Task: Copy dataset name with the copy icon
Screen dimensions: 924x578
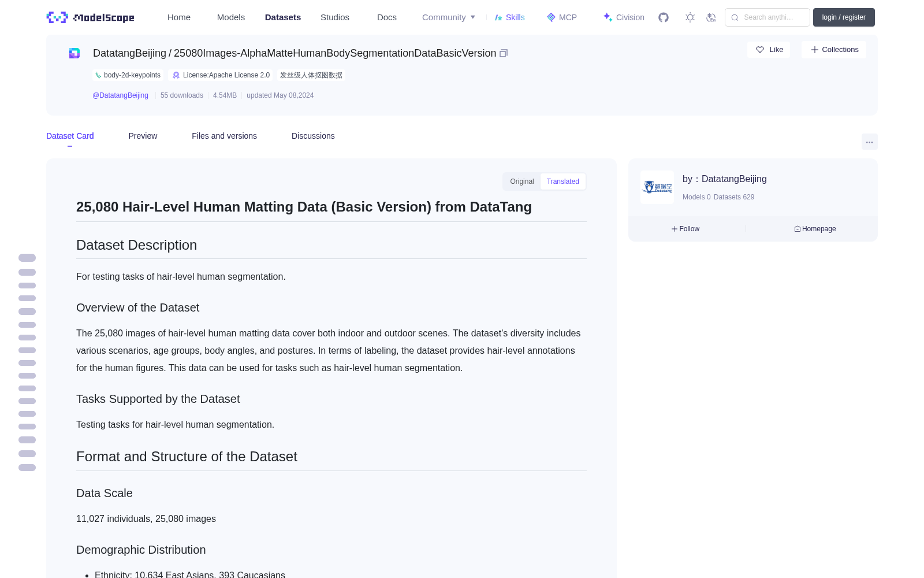Action: pos(504,53)
